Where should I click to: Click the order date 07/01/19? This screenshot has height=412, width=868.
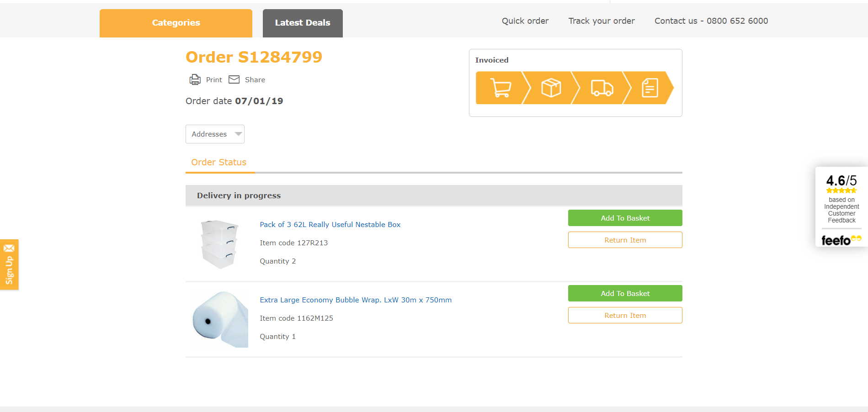point(259,101)
